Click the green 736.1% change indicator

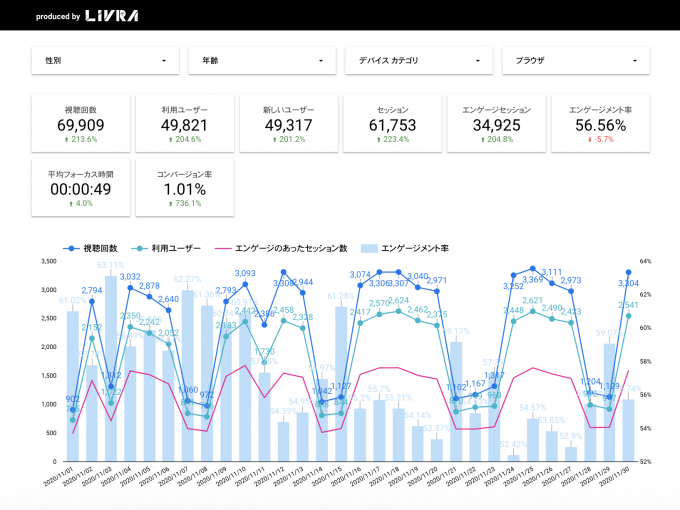(185, 203)
